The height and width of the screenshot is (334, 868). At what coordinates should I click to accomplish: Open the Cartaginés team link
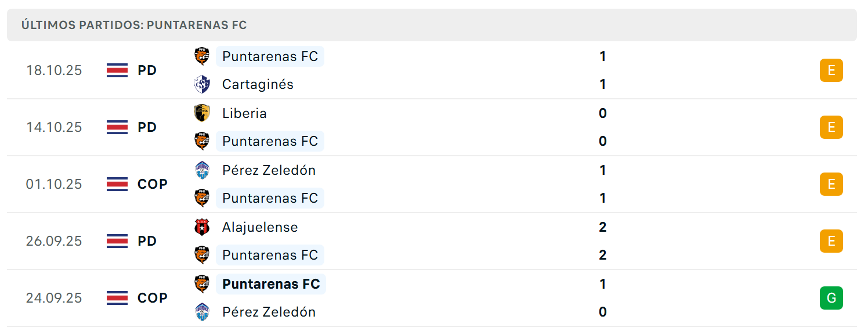258,84
